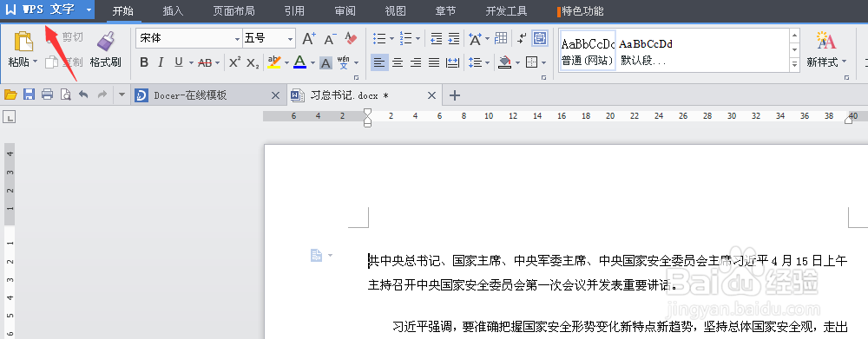Open the font name dropdown (宋体)
Screen dimensions: 868x339
click(x=238, y=39)
